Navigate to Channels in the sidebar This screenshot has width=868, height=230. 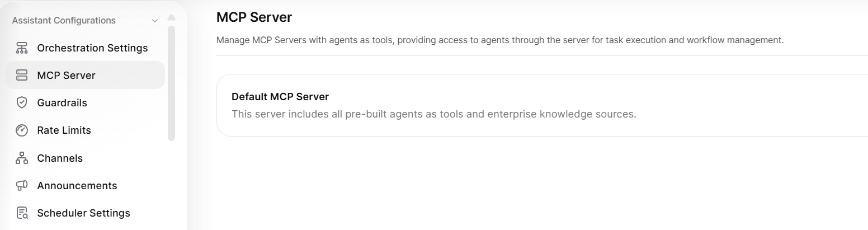(x=60, y=158)
